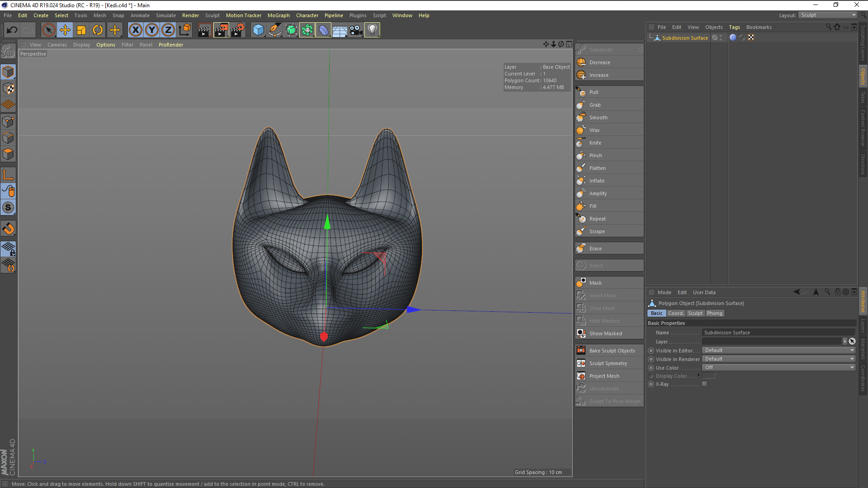Select the Move tool in toolbar
This screenshot has height=488, width=868.
click(65, 30)
